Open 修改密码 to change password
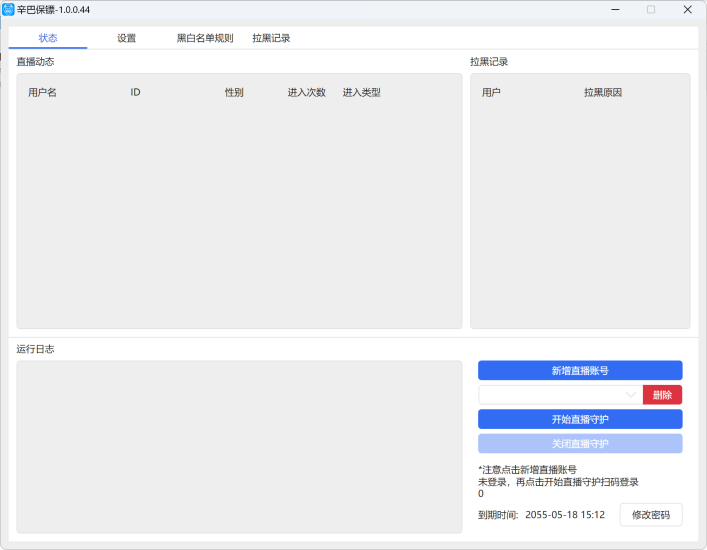 pos(651,515)
